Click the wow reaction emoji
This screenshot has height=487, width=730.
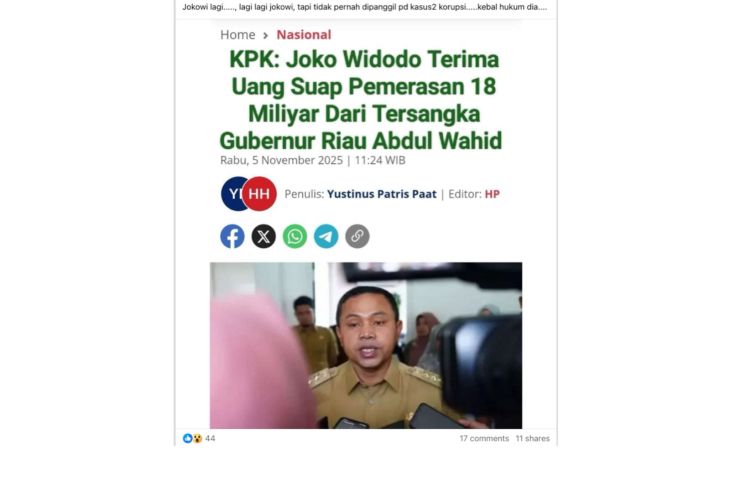(197, 438)
